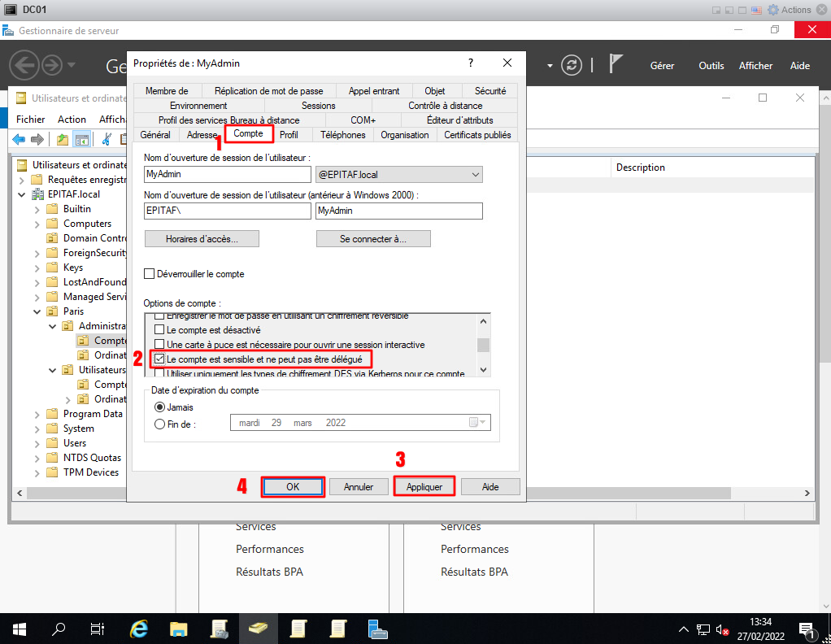Click the up-one-level folder toolbar icon
The height and width of the screenshot is (644, 831).
click(x=63, y=139)
